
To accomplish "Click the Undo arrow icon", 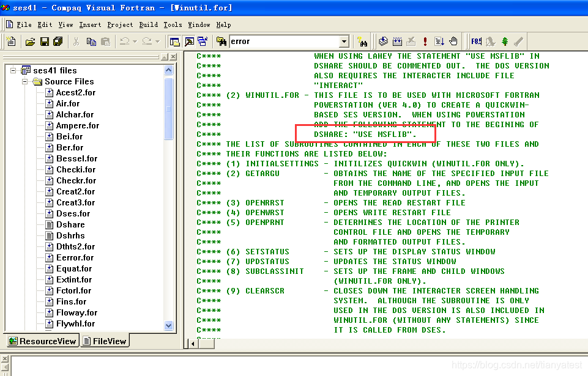I will click(x=124, y=42).
